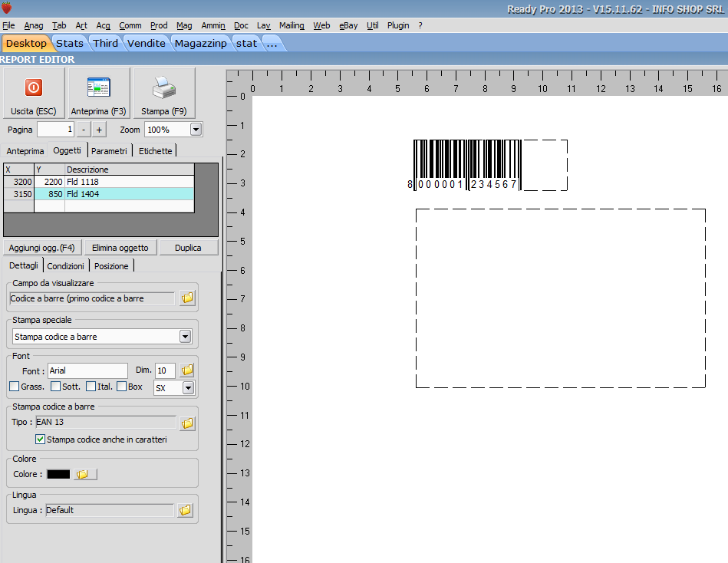728x563 pixels.
Task: Open the Mag menu
Action: (183, 25)
